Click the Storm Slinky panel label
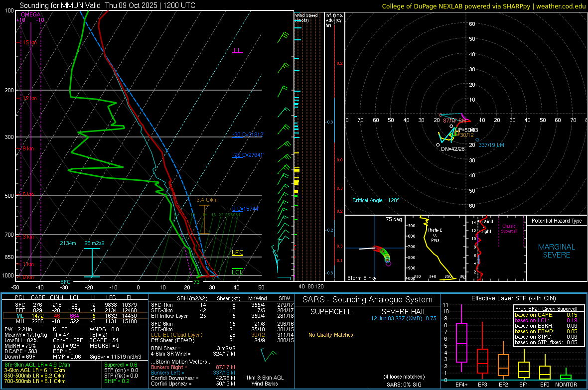588x390 pixels. (361, 278)
